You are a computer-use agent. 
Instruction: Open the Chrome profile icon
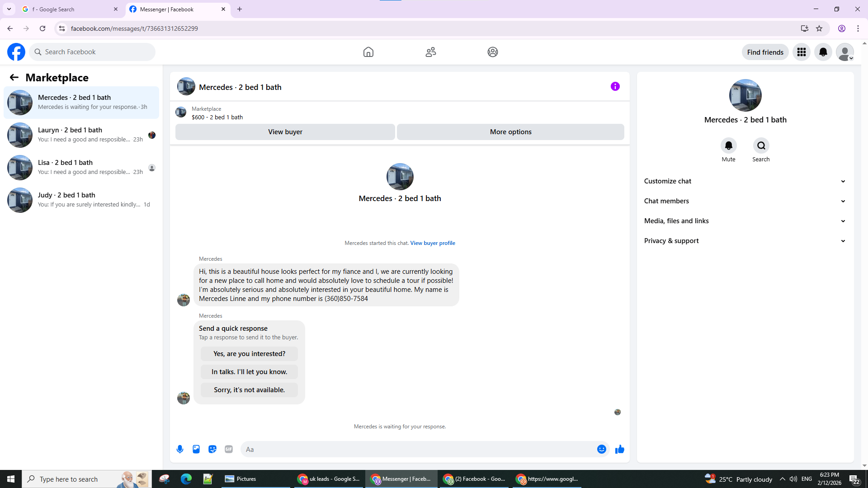(842, 28)
